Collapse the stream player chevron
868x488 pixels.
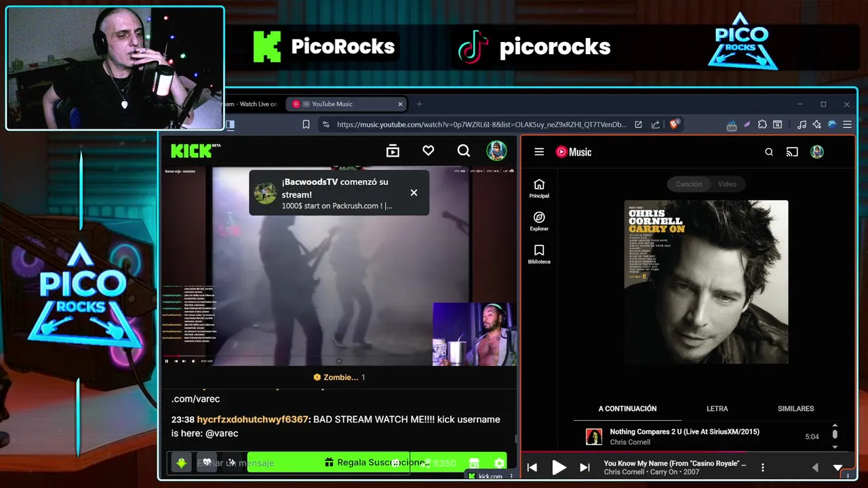[339, 361]
